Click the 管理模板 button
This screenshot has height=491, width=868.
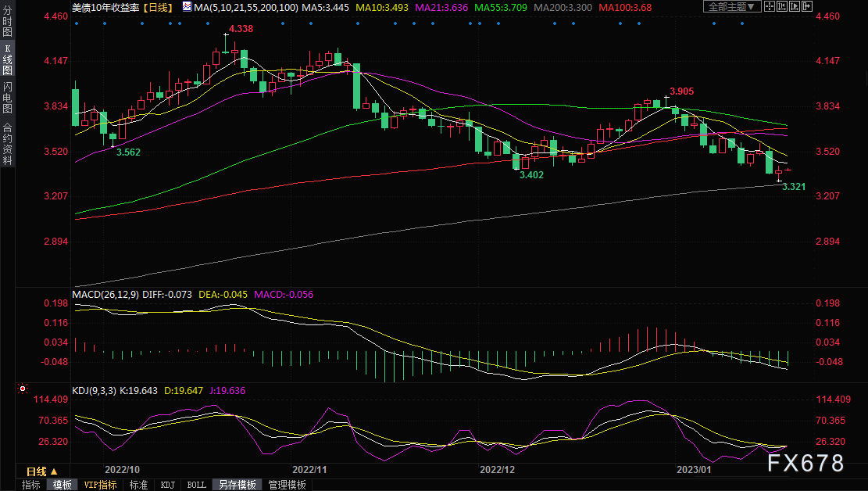(287, 485)
